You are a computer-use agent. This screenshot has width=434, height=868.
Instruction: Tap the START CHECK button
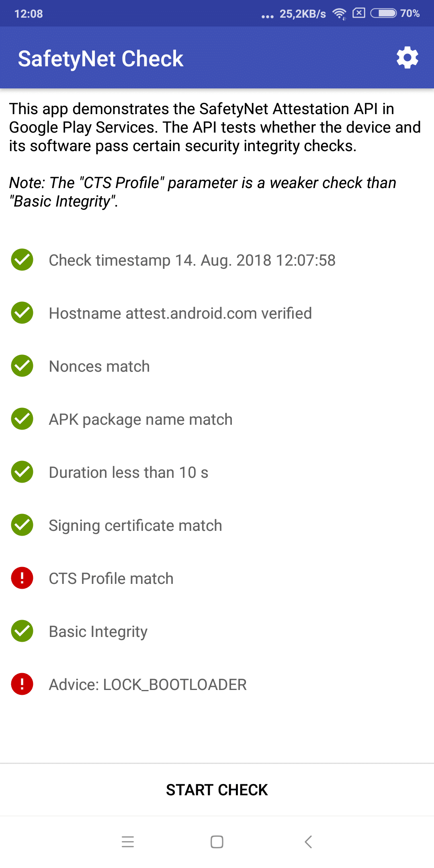coord(217,790)
